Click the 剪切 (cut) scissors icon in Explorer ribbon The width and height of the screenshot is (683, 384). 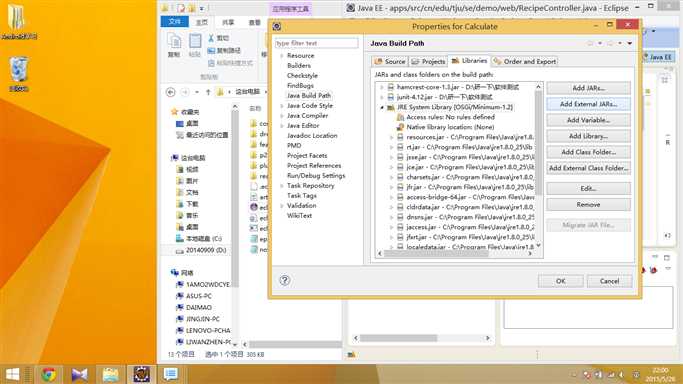click(211, 38)
